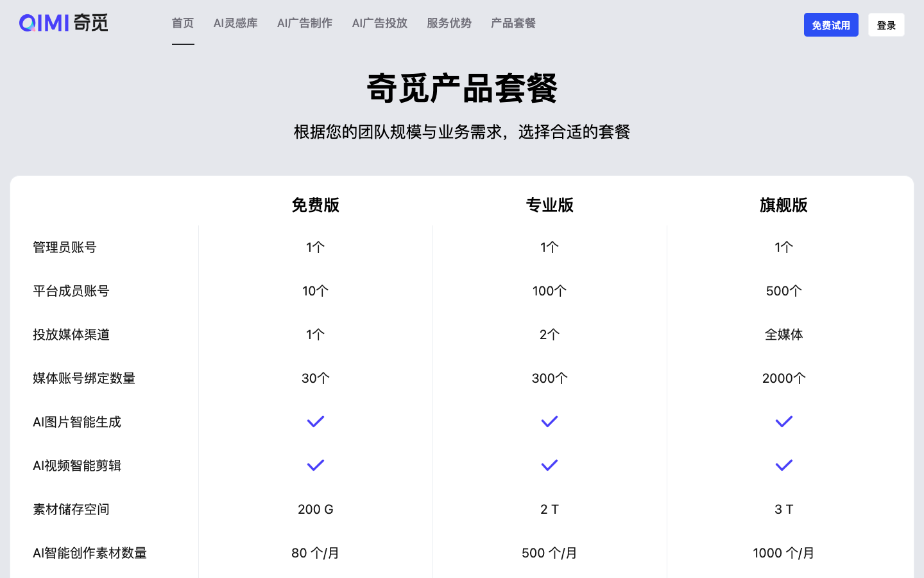Go to the 服务优势 section
The height and width of the screenshot is (578, 924).
(x=448, y=23)
